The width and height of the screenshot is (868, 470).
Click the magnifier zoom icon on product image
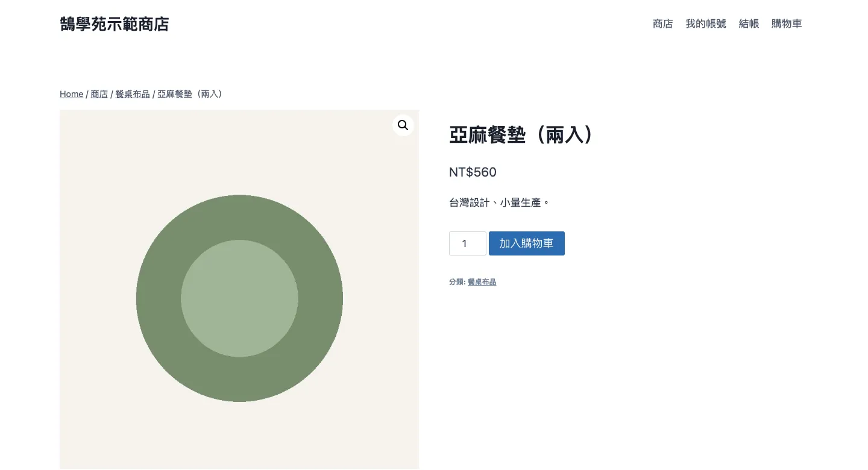[x=403, y=125]
